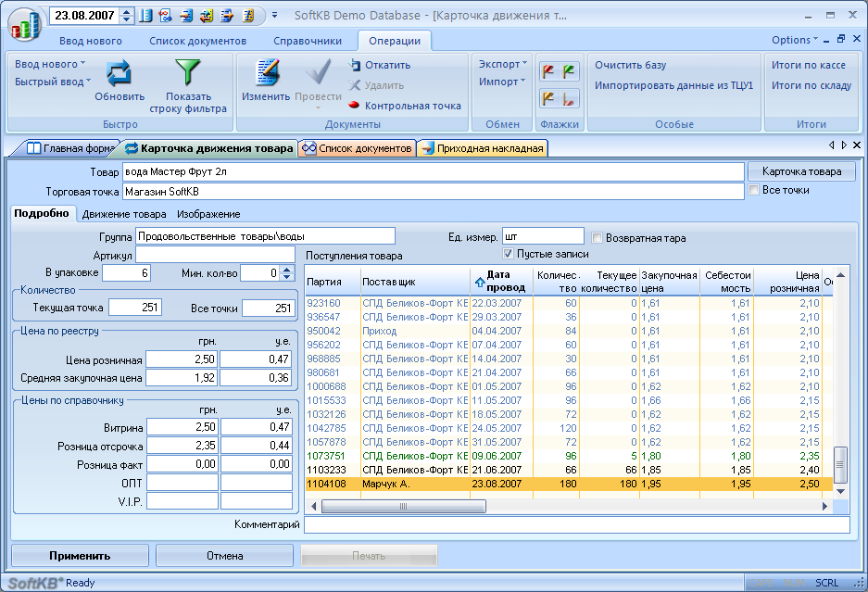
Task: Click the Группа field
Action: [x=265, y=236]
